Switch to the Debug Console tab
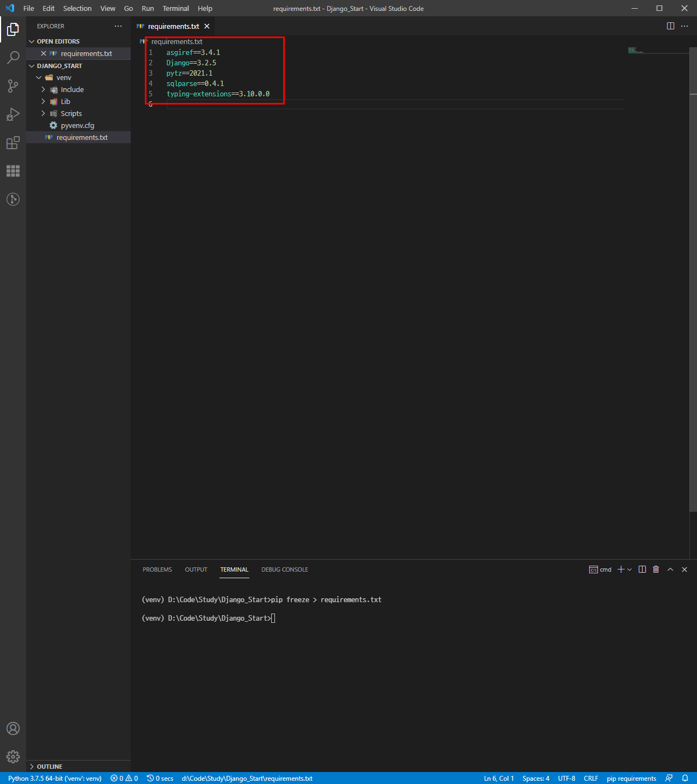697x784 pixels. pyautogui.click(x=285, y=569)
